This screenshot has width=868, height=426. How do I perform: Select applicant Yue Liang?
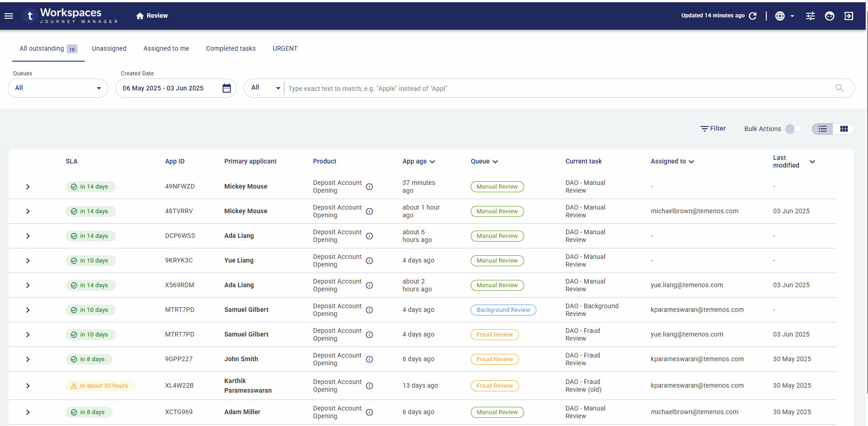[239, 261]
